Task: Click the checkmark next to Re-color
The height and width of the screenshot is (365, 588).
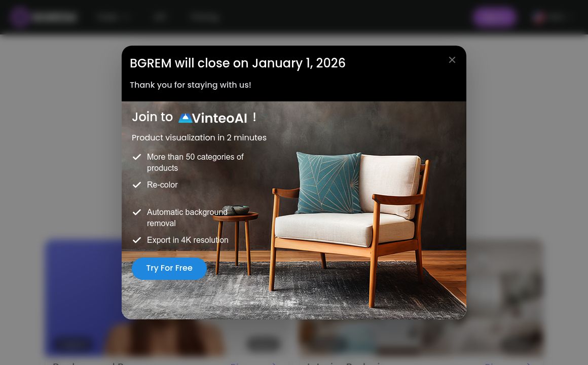Action: (137, 185)
